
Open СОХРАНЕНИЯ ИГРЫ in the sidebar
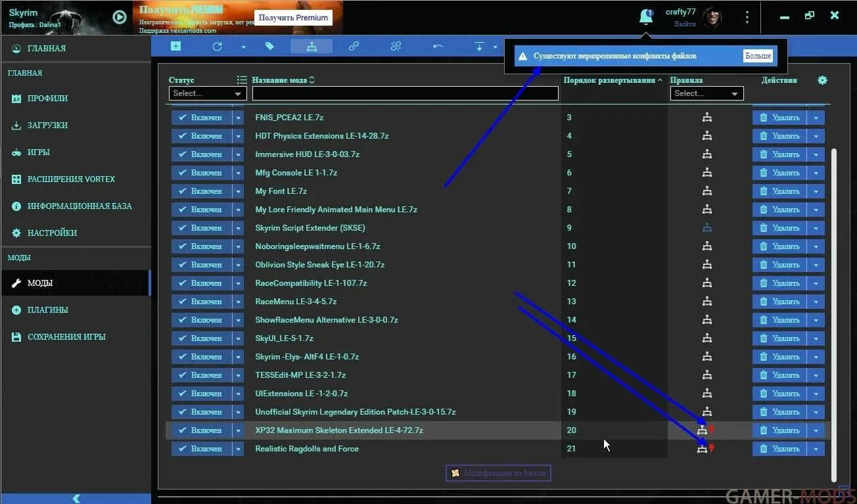[76, 337]
